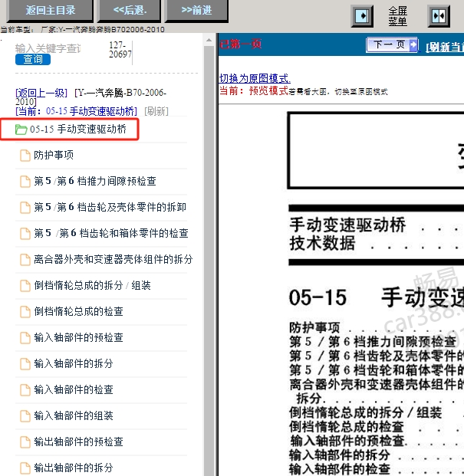Open 第5/第6档齿轮及壳体零件的拆卸
464x476 pixels.
click(x=110, y=207)
